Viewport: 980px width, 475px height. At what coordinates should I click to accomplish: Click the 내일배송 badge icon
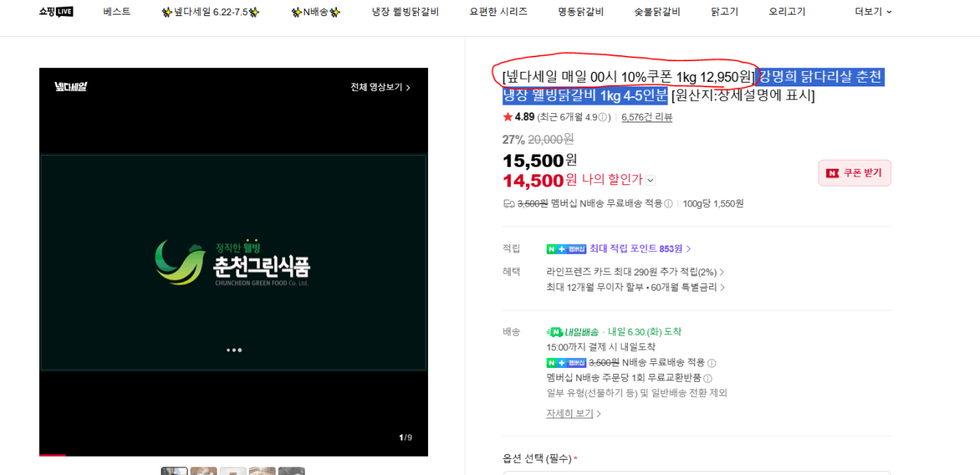(573, 332)
